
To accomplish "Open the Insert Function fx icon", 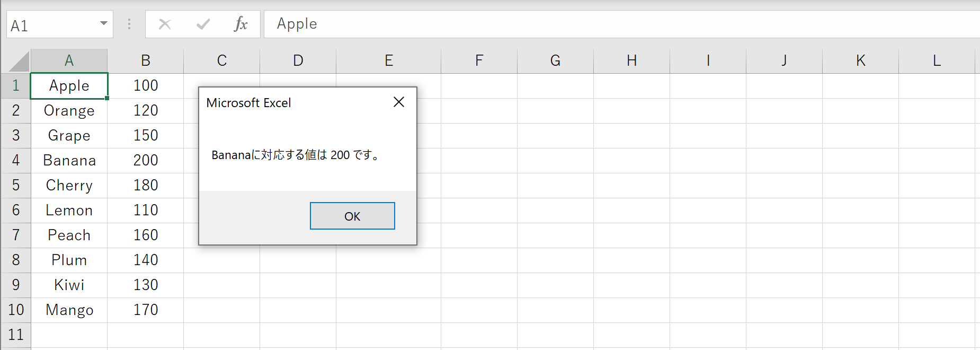I will [x=240, y=24].
